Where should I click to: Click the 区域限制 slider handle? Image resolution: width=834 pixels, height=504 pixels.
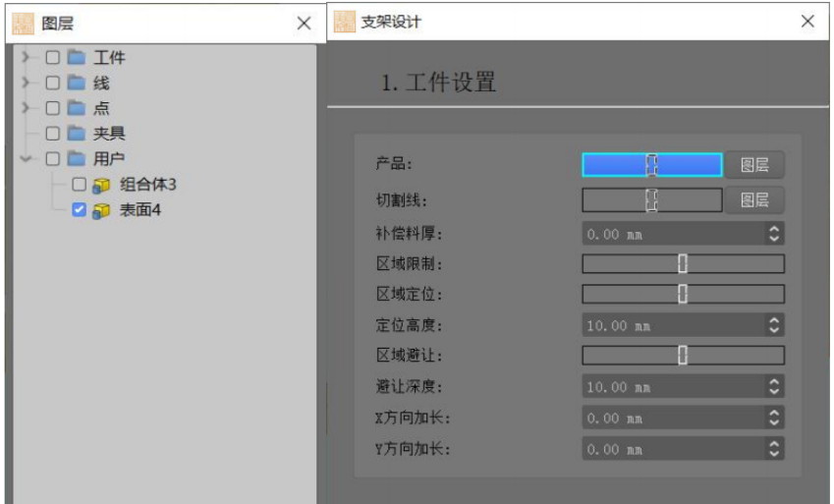(x=683, y=263)
